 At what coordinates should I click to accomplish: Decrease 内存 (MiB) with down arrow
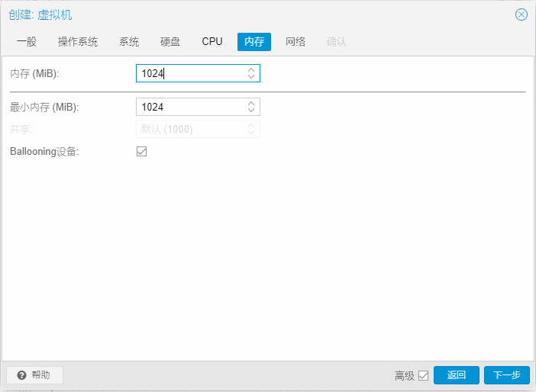pyautogui.click(x=251, y=77)
